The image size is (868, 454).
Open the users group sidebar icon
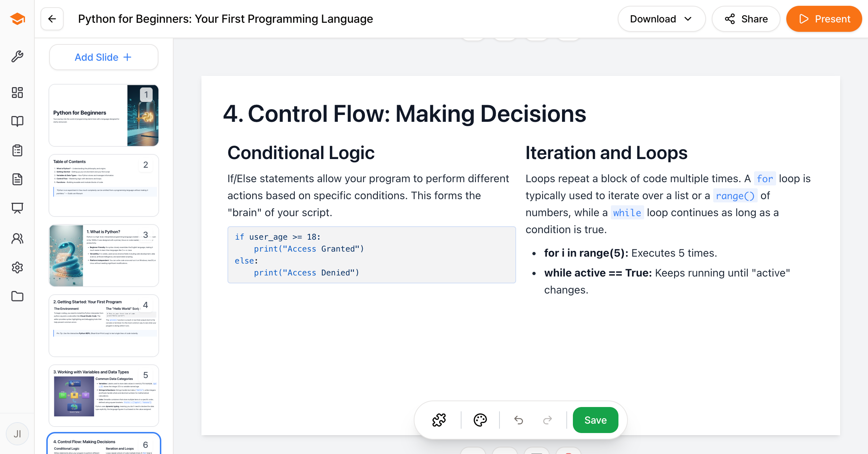pyautogui.click(x=17, y=239)
